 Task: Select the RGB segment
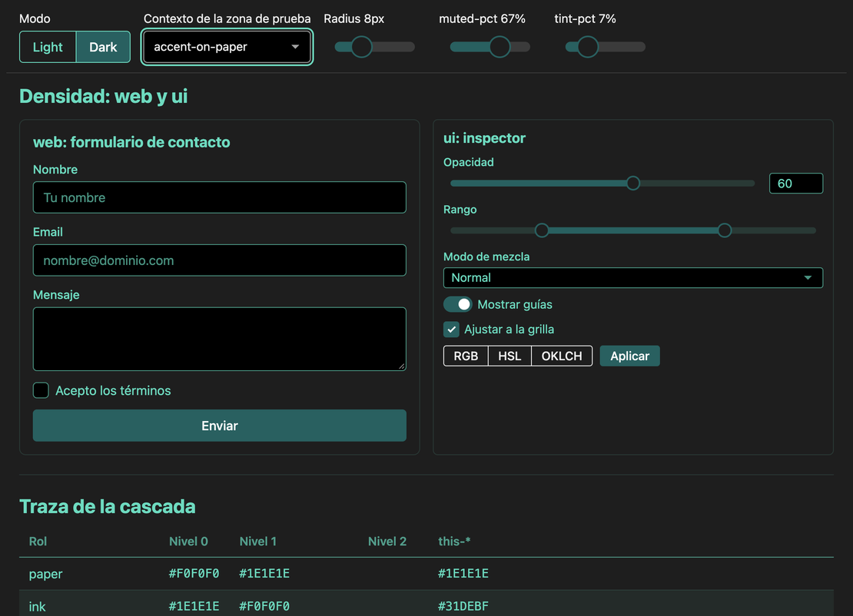466,356
